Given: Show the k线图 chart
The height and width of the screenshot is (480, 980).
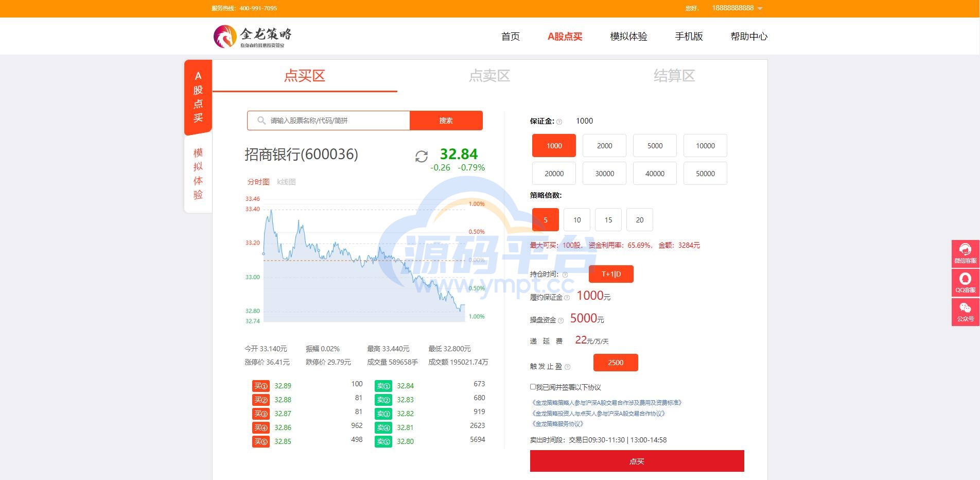Looking at the screenshot, I should 286,182.
